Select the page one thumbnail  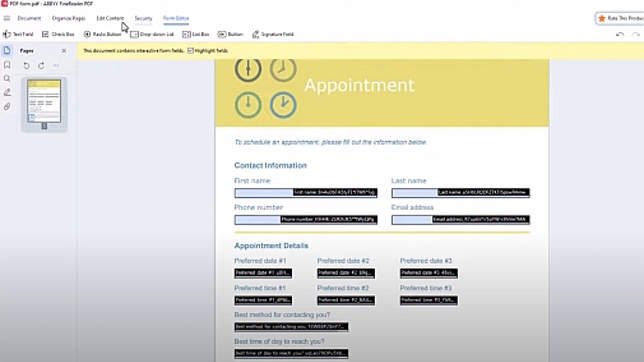tap(44, 101)
